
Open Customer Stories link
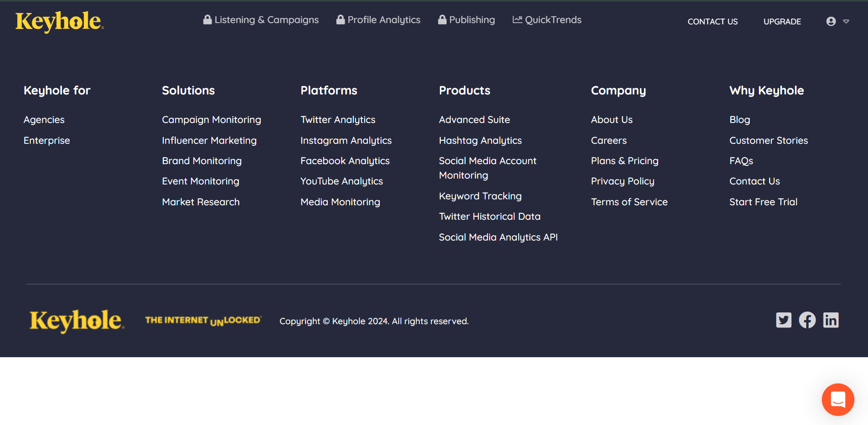point(768,141)
